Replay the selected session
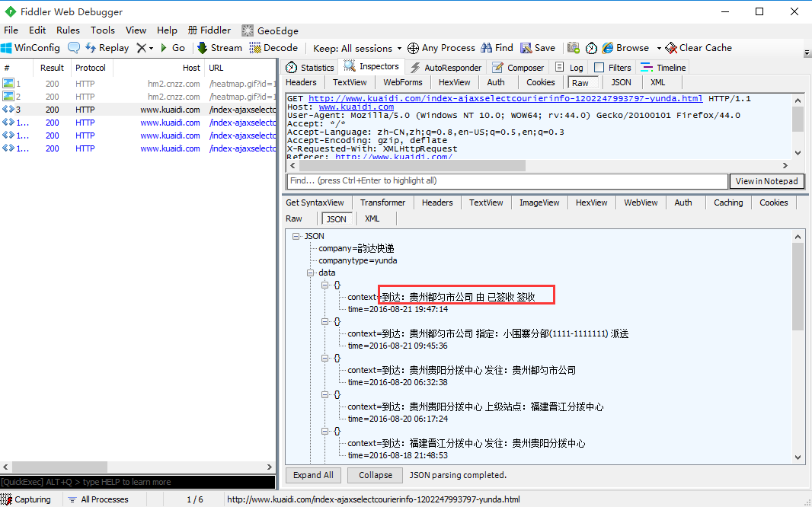The image size is (812, 507). point(107,48)
